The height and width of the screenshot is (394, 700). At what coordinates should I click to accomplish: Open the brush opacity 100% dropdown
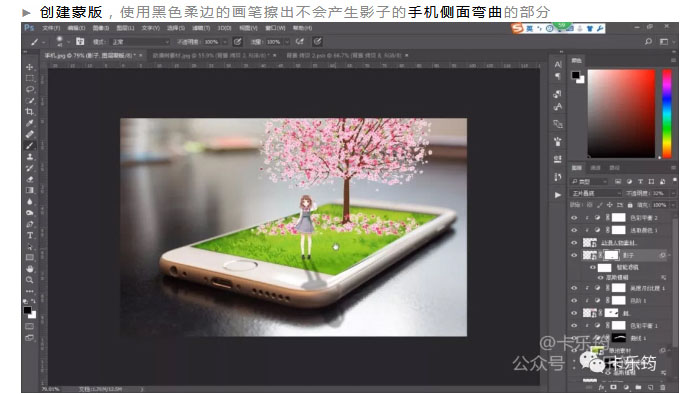tap(225, 41)
